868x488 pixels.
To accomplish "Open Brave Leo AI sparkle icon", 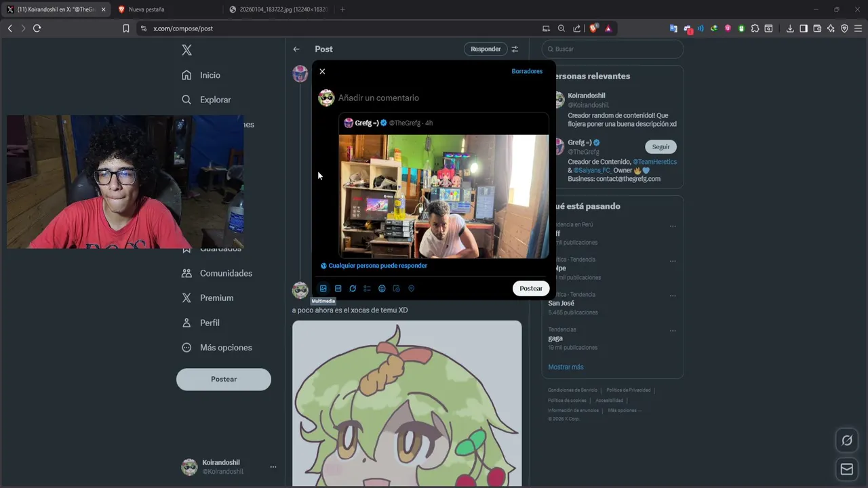I will [x=831, y=28].
